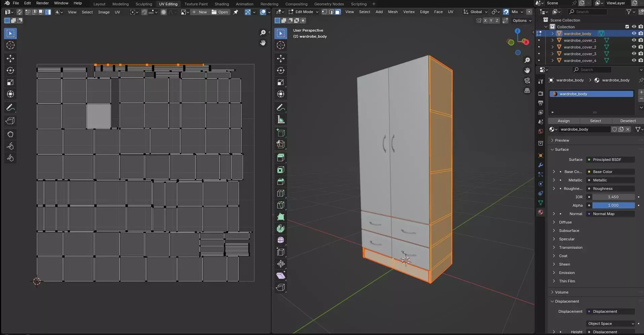
Task: Open the Mesh menu in 3D viewport
Action: point(393,12)
